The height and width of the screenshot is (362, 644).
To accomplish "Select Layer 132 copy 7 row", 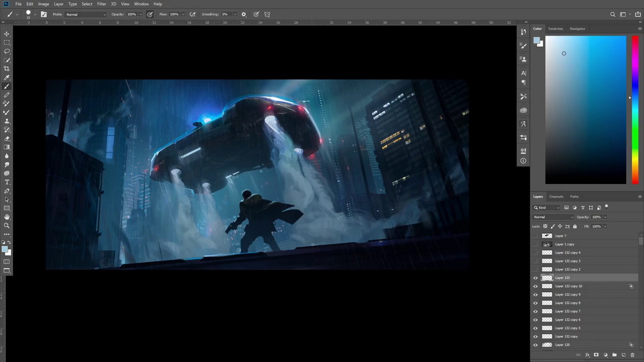I will click(x=585, y=311).
